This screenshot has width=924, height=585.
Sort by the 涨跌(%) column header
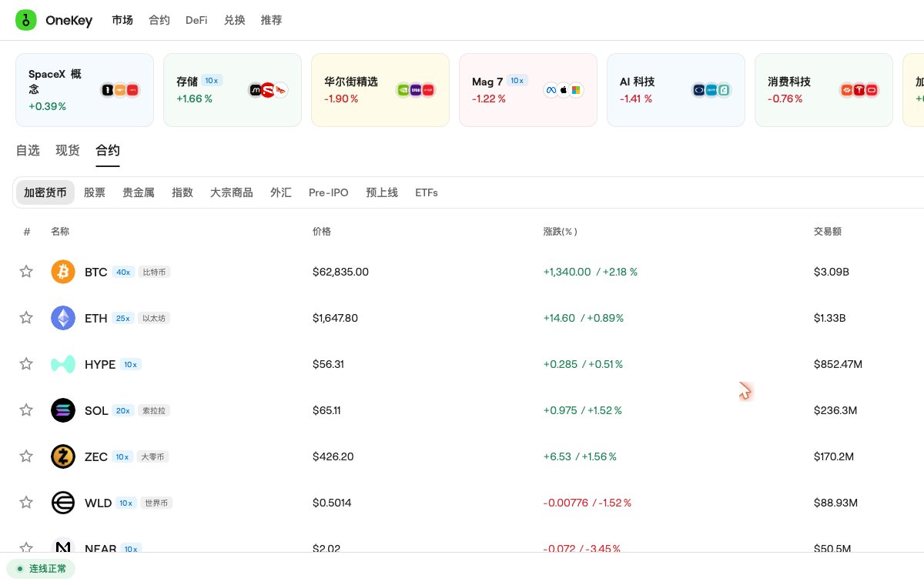[561, 232]
